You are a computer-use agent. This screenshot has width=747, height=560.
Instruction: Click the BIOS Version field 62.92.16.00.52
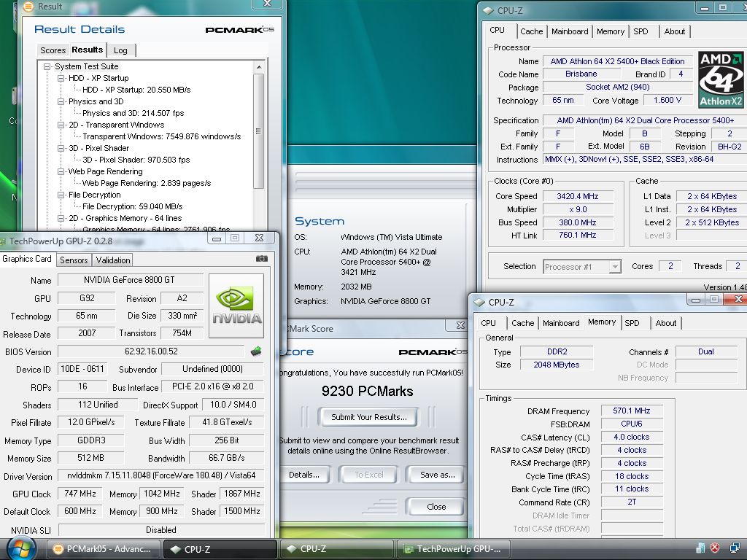151,351
